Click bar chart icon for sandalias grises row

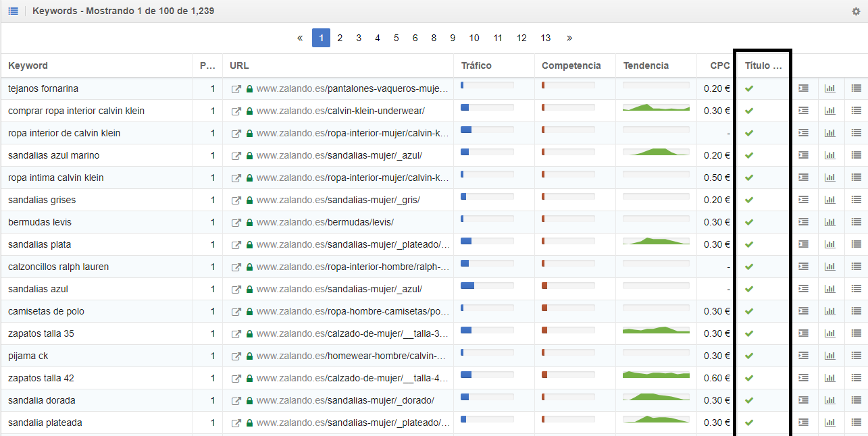click(x=829, y=200)
